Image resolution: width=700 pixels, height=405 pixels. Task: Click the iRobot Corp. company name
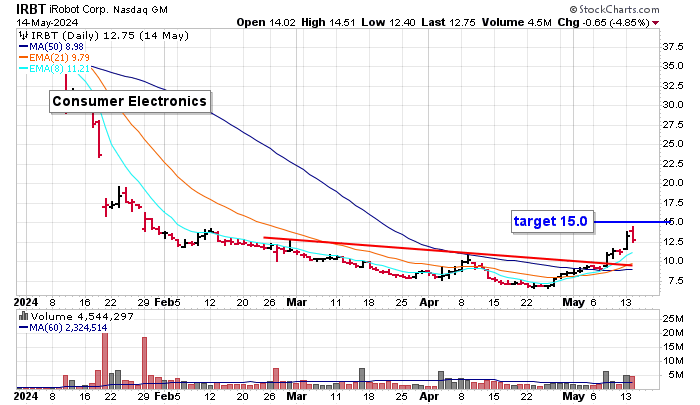point(79,9)
